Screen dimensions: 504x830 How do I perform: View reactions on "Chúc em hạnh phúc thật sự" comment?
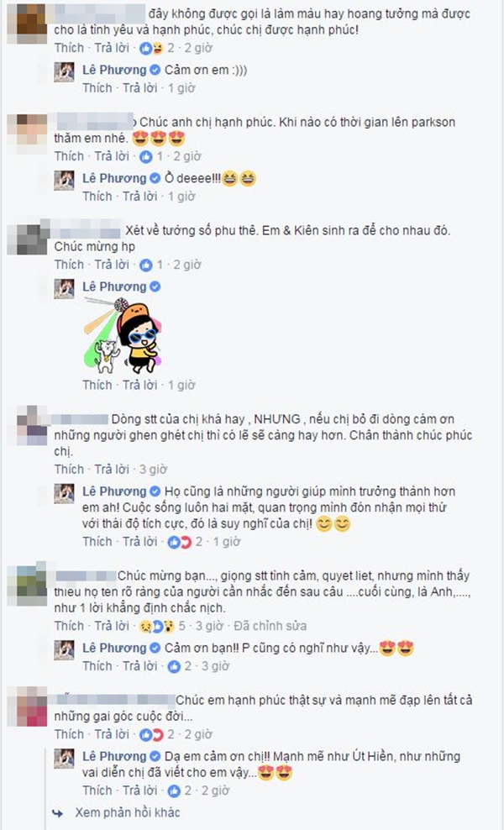pyautogui.click(x=151, y=735)
